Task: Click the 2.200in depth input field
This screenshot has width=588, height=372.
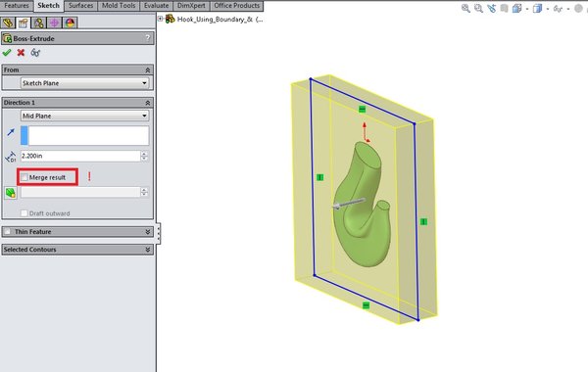Action: tap(80, 156)
